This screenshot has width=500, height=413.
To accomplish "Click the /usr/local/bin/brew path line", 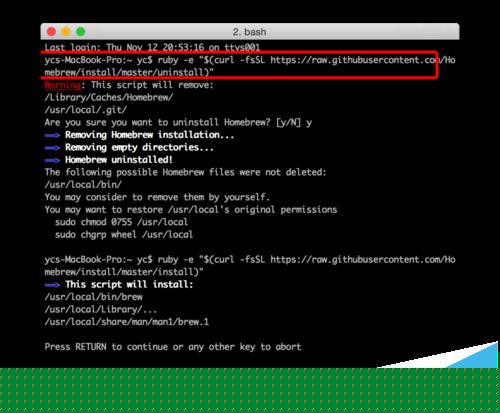I will point(94,297).
